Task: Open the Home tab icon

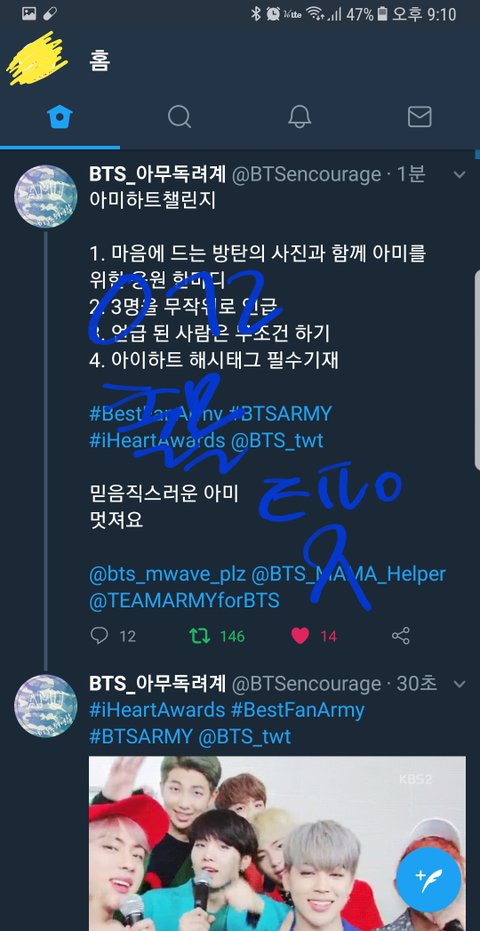Action: (59, 116)
